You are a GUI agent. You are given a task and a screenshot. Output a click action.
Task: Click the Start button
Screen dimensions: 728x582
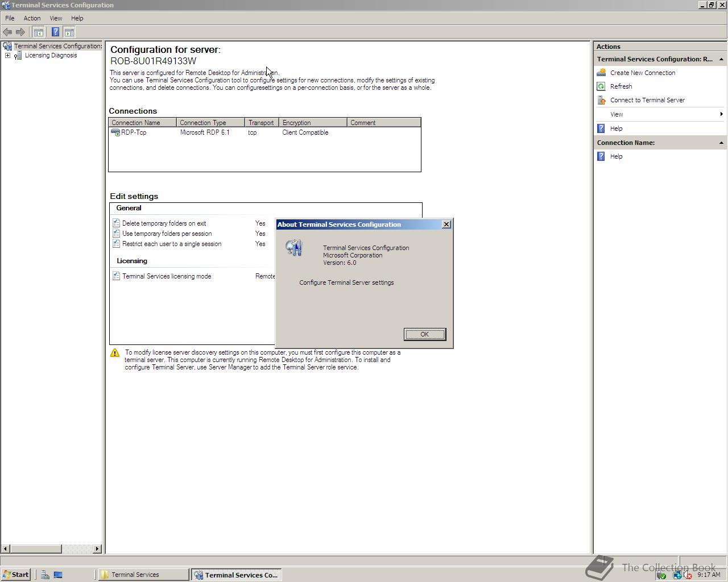(x=15, y=575)
